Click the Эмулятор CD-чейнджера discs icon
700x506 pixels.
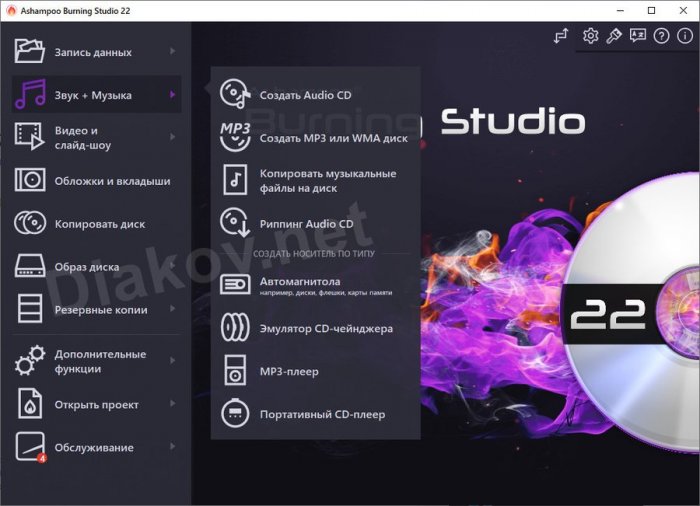pyautogui.click(x=234, y=328)
